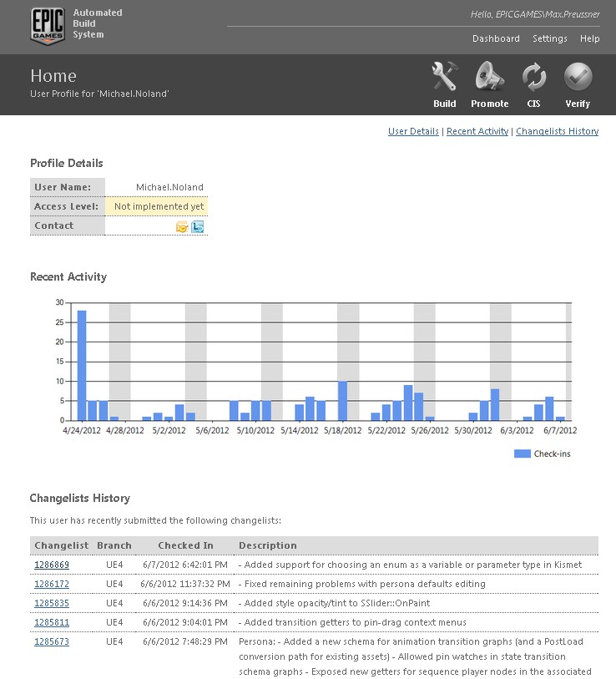Open the Settings menu item
The image size is (616, 679).
[550, 38]
